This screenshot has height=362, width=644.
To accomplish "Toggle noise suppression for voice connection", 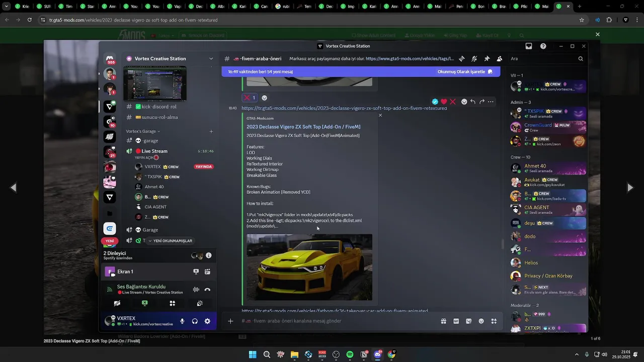I will tap(196, 290).
